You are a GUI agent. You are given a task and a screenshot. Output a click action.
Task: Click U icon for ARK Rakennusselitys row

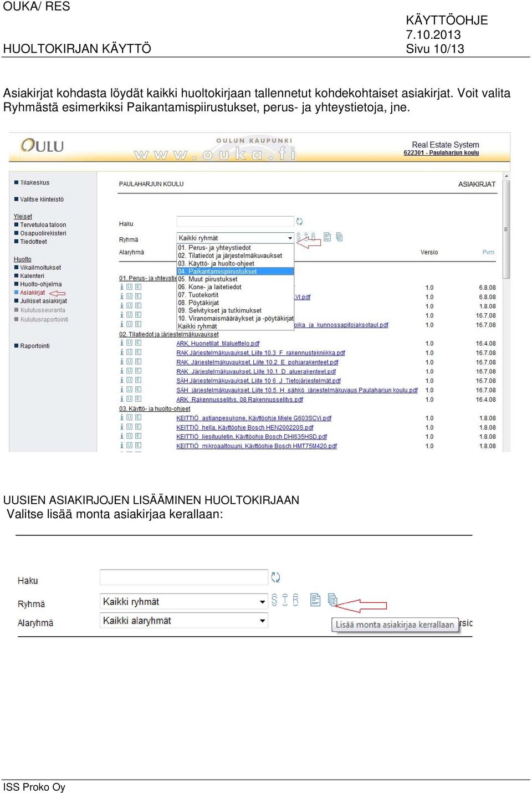(x=129, y=399)
